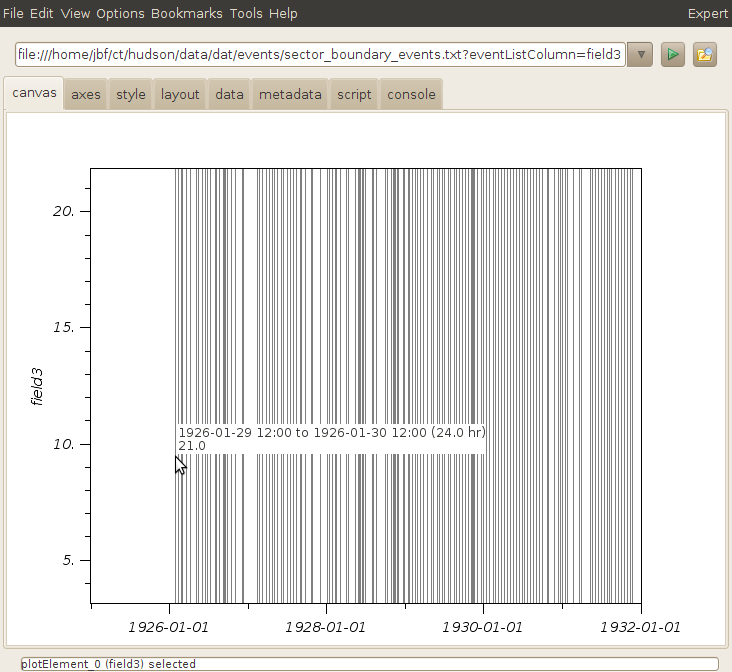Go to the layout tab
The image size is (732, 672).
click(x=180, y=95)
